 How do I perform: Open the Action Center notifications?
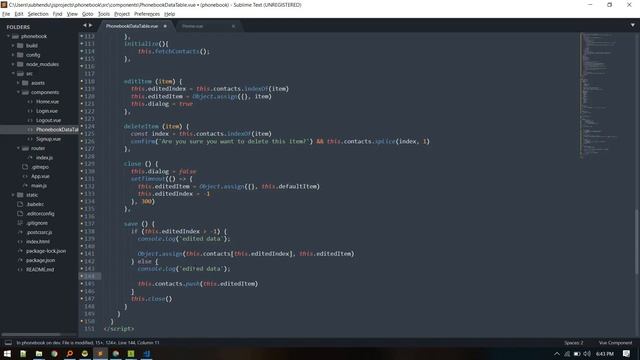tap(627, 354)
